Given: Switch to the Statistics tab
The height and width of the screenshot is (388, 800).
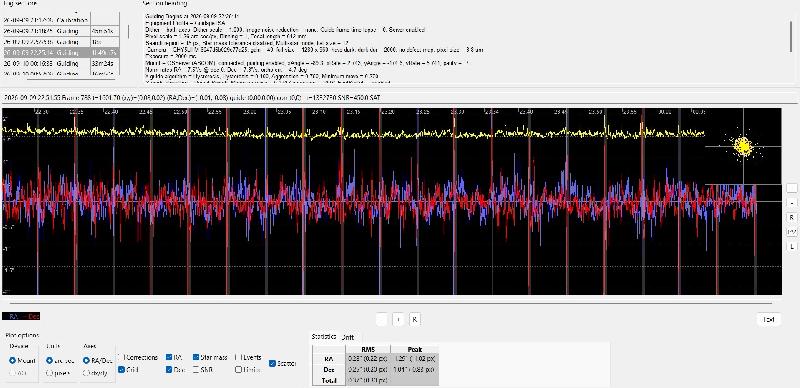Looking at the screenshot, I should (x=324, y=336).
